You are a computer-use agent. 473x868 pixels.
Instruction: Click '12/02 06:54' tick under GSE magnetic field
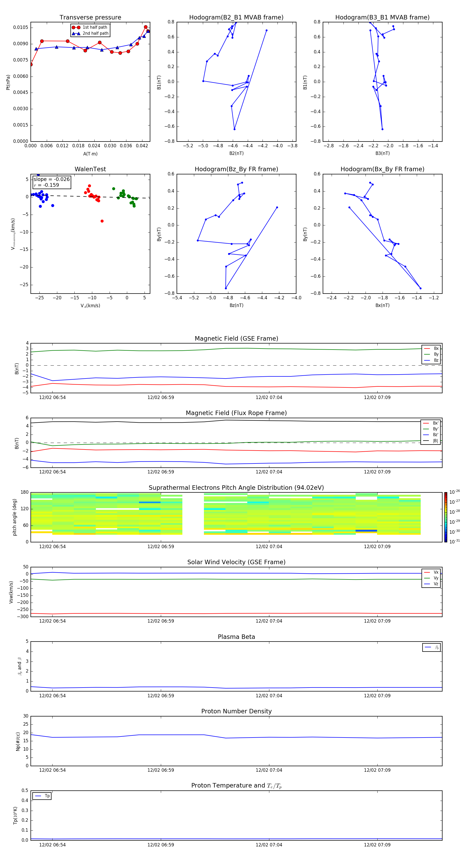click(52, 398)
